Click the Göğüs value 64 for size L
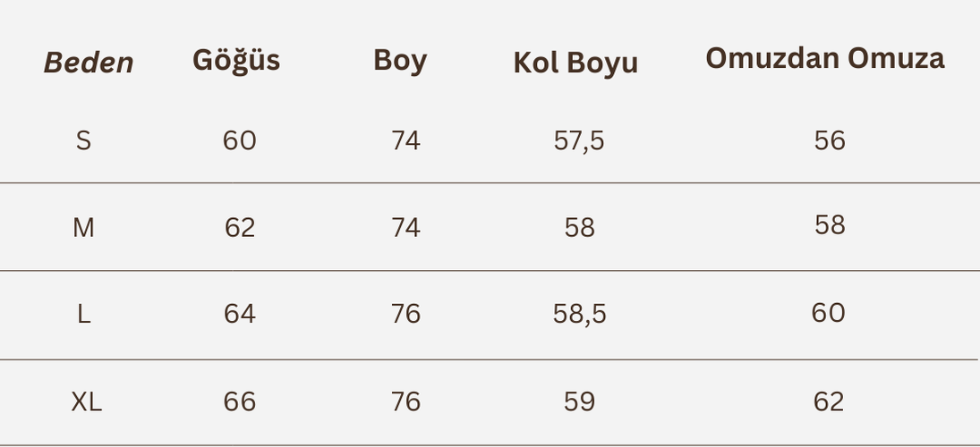Screen dimensions: 980x447 point(240,314)
